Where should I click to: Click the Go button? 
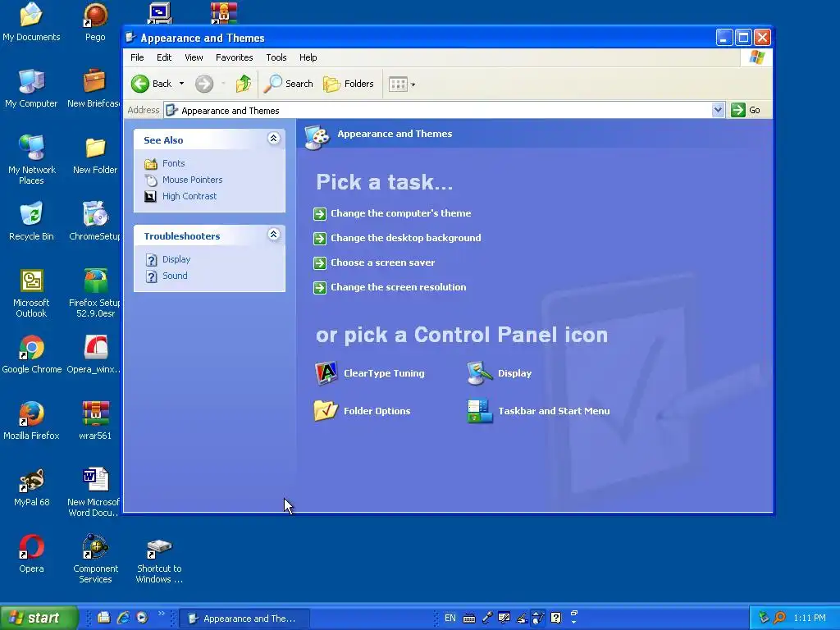coord(746,110)
